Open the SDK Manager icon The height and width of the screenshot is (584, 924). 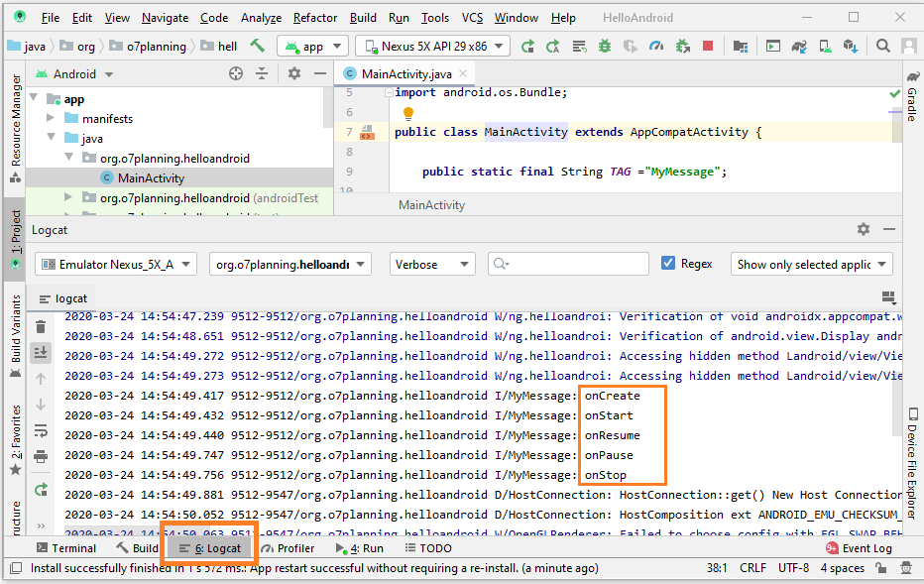pos(851,46)
